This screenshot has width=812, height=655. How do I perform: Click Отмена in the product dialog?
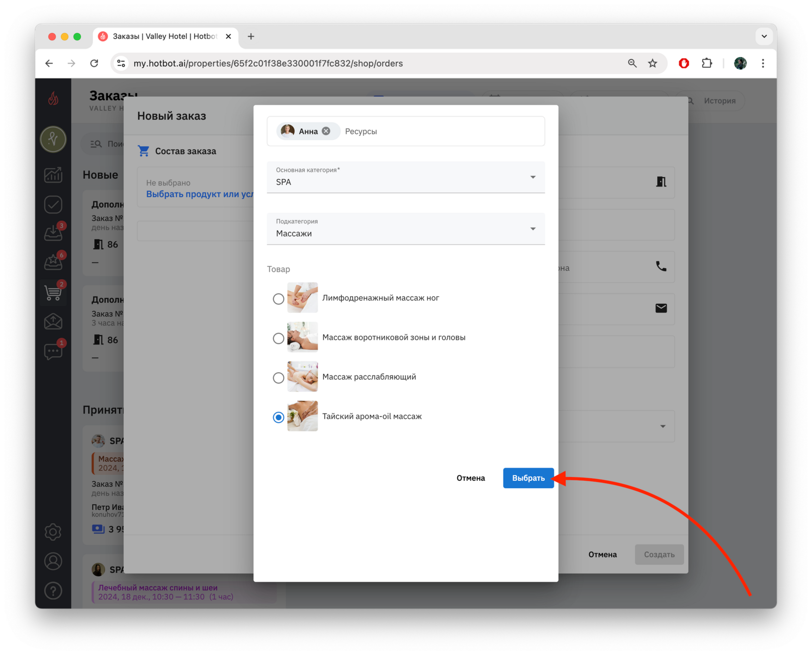click(470, 478)
